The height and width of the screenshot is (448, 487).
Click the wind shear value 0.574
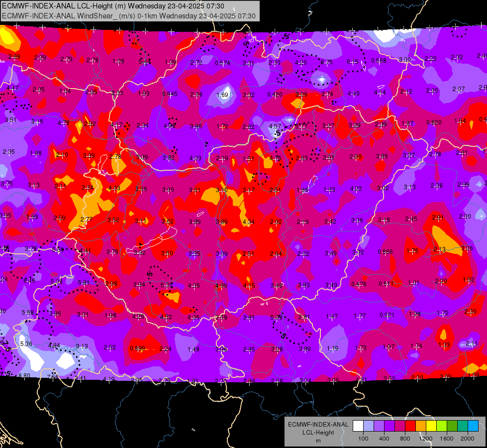pos(223,63)
